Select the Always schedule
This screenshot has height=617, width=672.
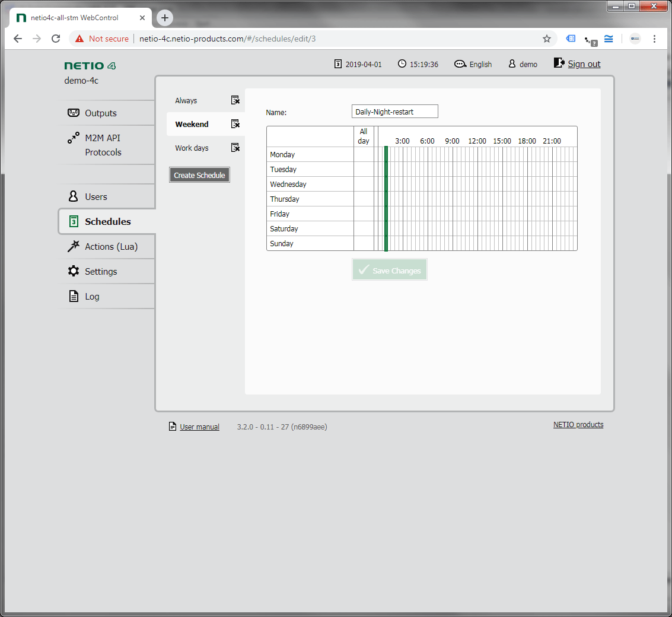(186, 100)
